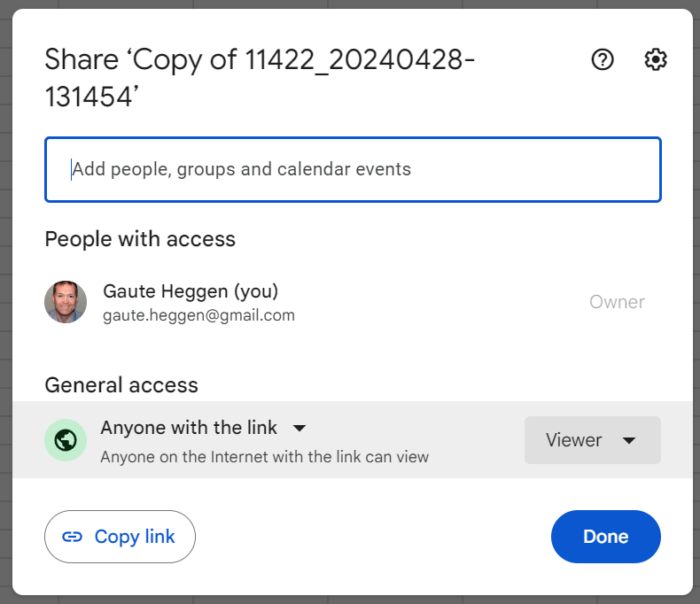Click the 'Share Copy of 11422_20240428-131454' title

click(260, 78)
